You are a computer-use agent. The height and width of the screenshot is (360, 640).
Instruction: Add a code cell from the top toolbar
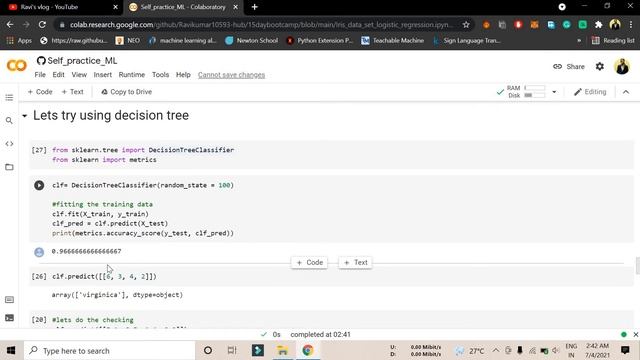pyautogui.click(x=40, y=92)
